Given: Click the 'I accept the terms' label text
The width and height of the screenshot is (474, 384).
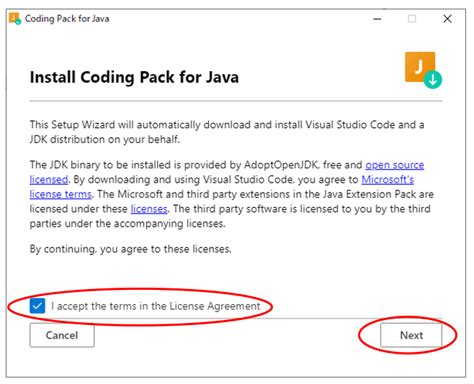Looking at the screenshot, I should [156, 306].
